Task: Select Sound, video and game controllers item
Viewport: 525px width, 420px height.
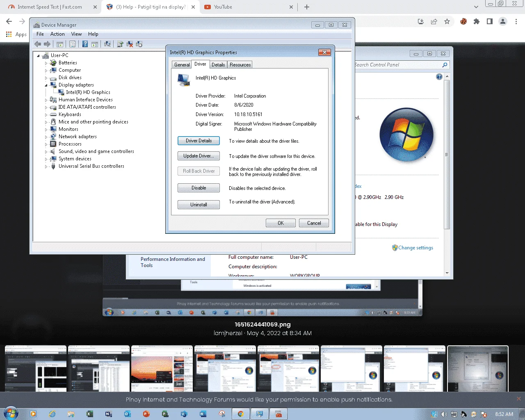Action: (96, 151)
